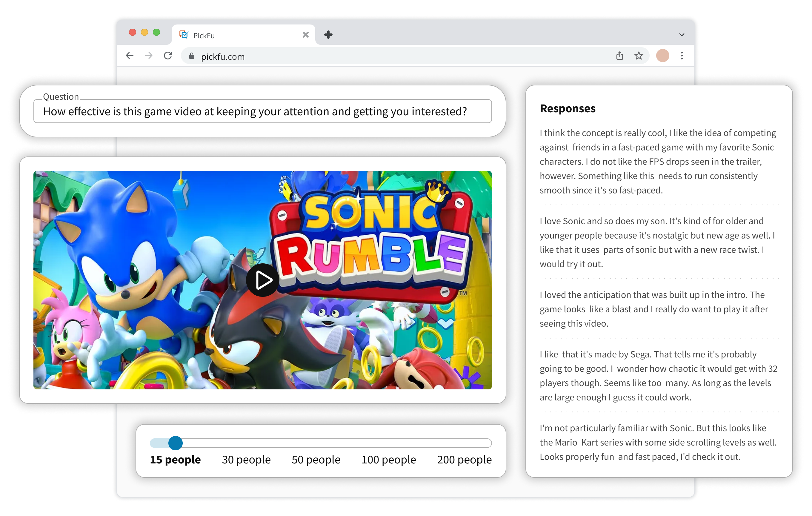Screen dimensions: 812x516
Task: Select the 50 people option
Action: click(x=316, y=459)
